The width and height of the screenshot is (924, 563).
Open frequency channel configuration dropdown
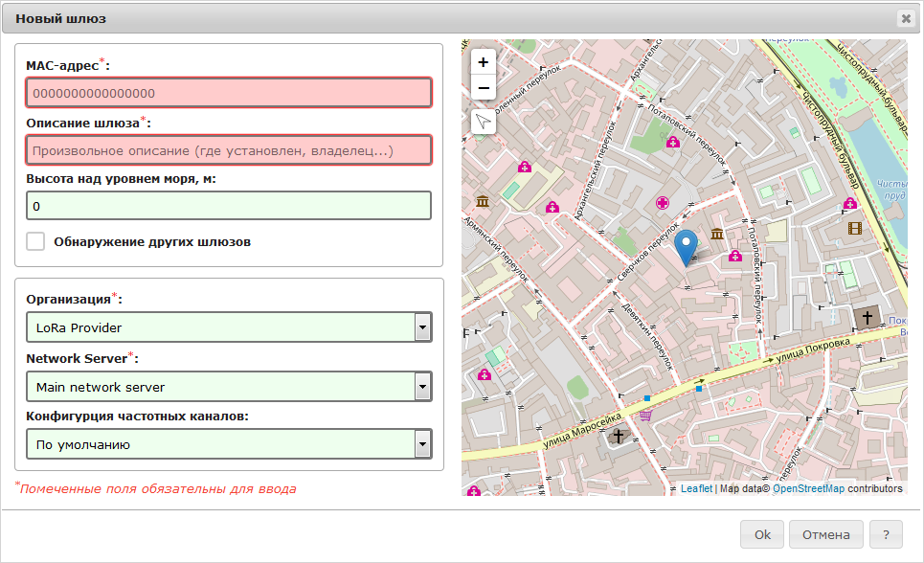coord(229,444)
